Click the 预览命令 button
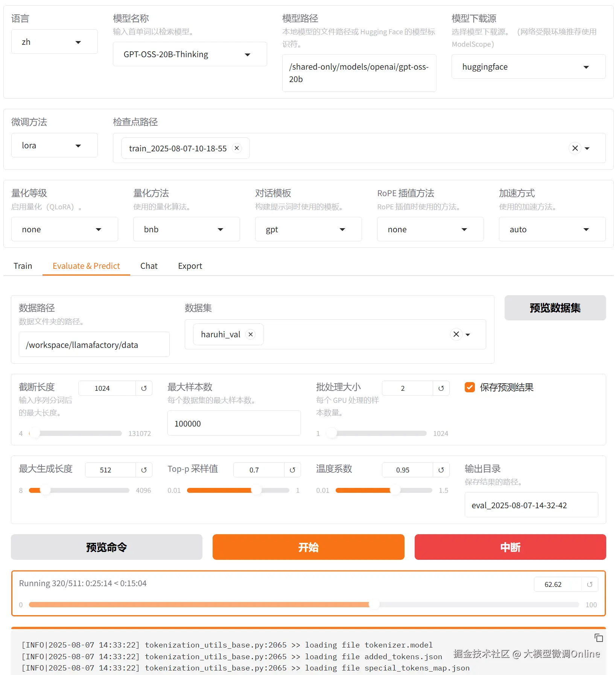 pyautogui.click(x=106, y=547)
